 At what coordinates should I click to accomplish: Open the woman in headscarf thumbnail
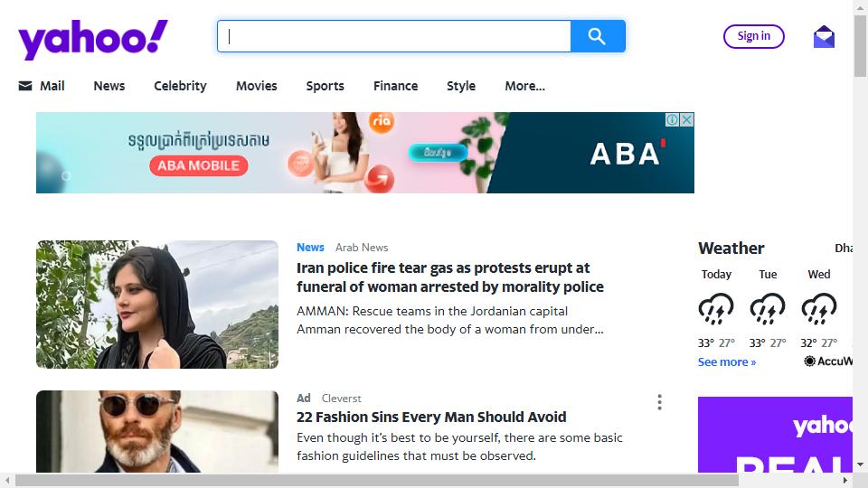coord(157,305)
